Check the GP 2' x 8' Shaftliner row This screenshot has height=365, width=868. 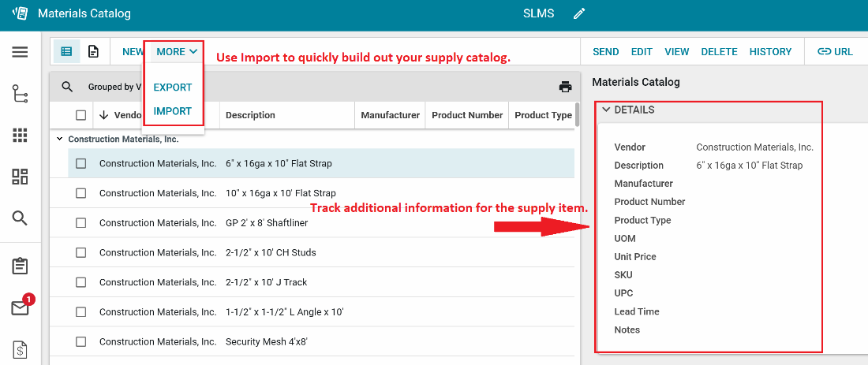point(80,223)
